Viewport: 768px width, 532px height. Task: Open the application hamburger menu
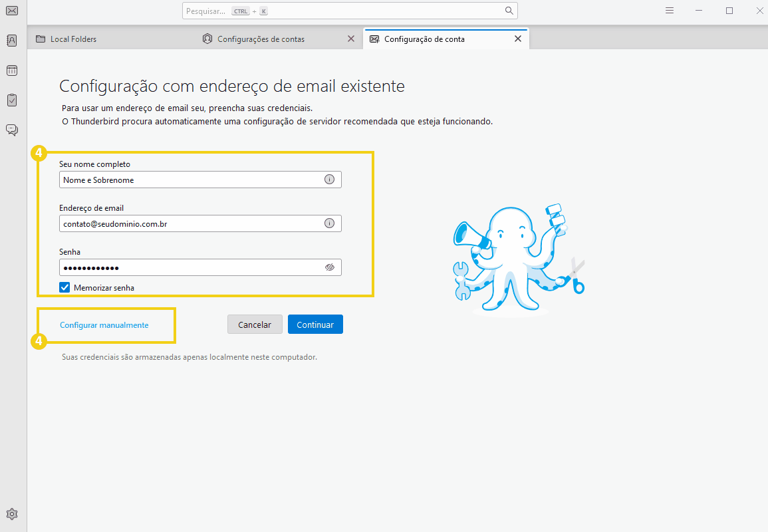669,11
